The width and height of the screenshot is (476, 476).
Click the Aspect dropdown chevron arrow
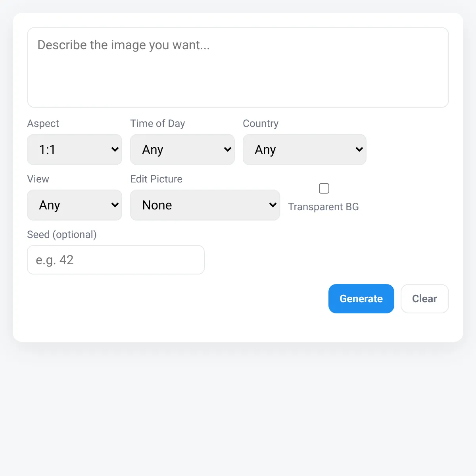[x=115, y=150]
